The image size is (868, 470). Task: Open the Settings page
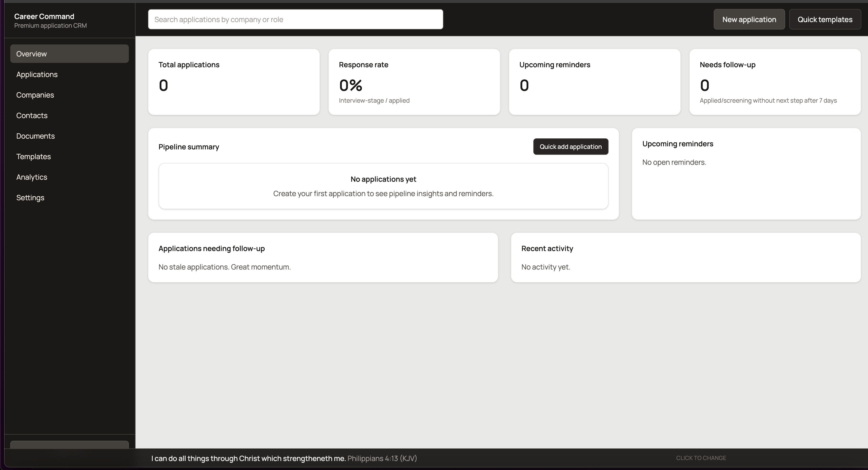coord(30,197)
